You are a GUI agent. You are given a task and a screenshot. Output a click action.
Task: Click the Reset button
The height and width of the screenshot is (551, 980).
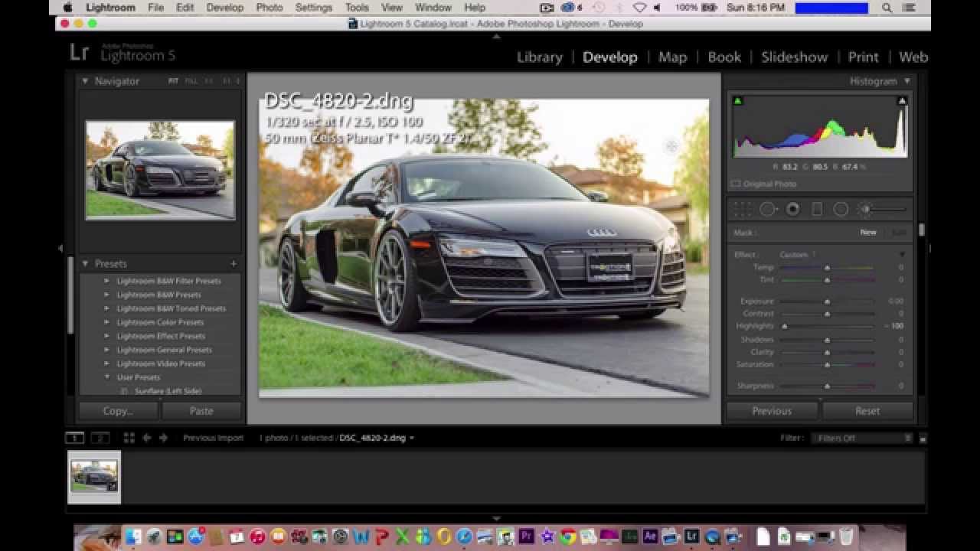pos(867,411)
